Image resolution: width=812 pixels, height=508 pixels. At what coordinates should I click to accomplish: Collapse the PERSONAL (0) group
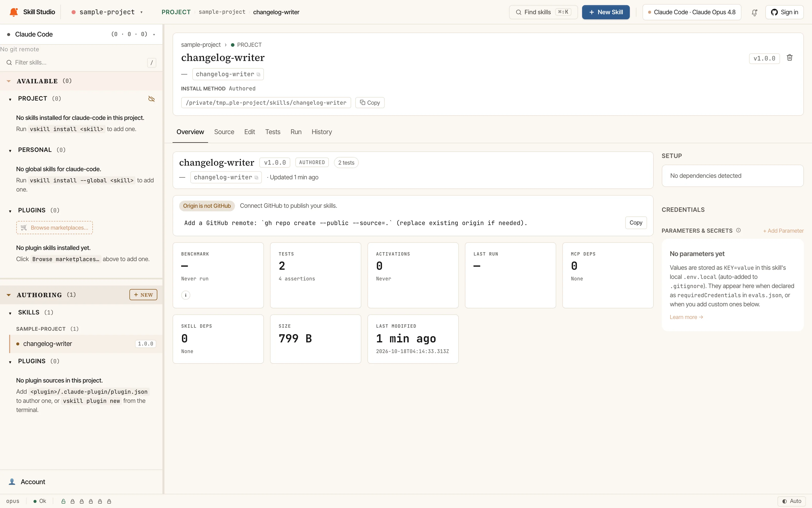click(x=10, y=151)
